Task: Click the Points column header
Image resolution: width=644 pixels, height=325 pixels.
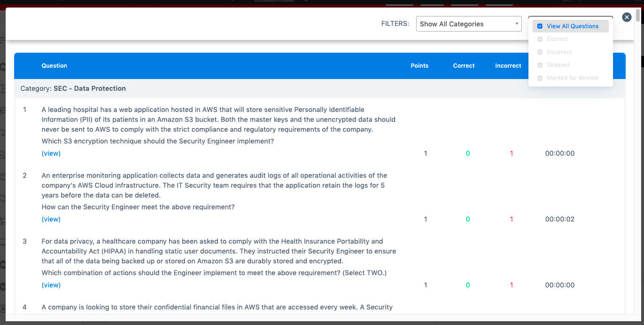Action: [419, 66]
